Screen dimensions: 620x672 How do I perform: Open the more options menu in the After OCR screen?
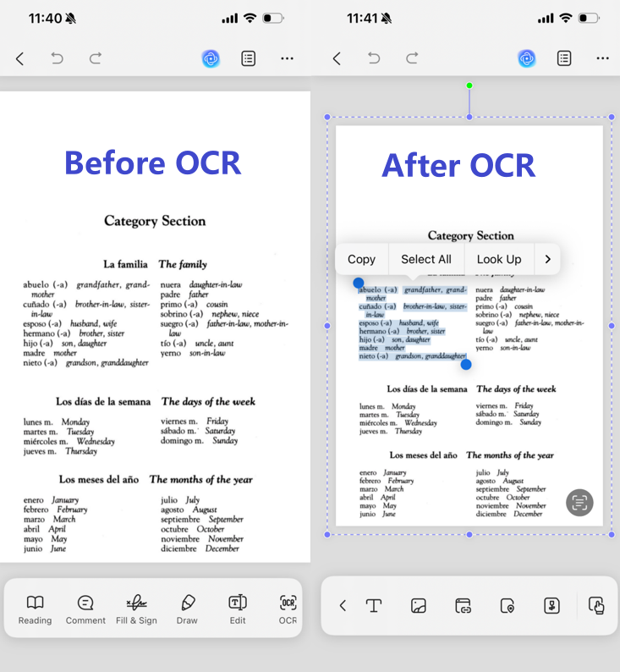click(602, 58)
